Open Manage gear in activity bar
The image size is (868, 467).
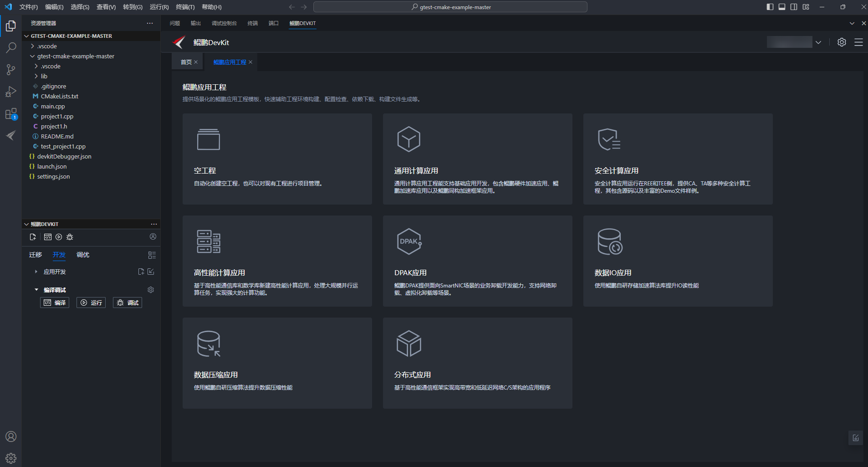11,458
